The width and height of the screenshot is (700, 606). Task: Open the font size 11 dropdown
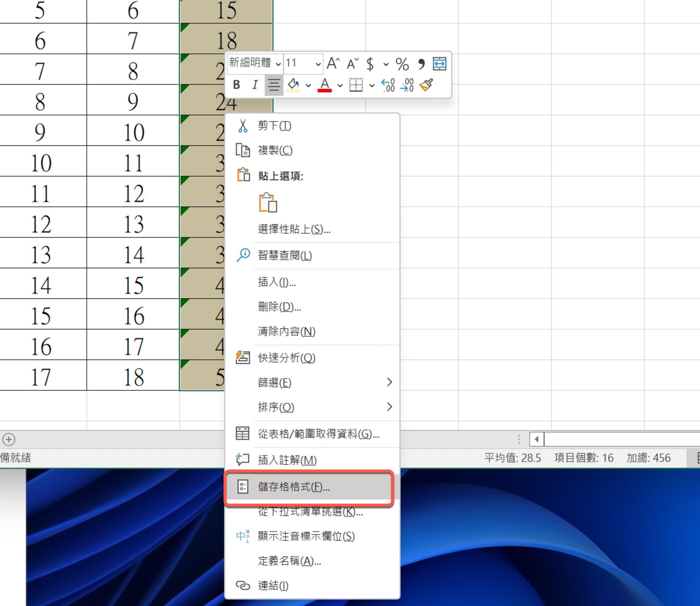click(x=318, y=63)
